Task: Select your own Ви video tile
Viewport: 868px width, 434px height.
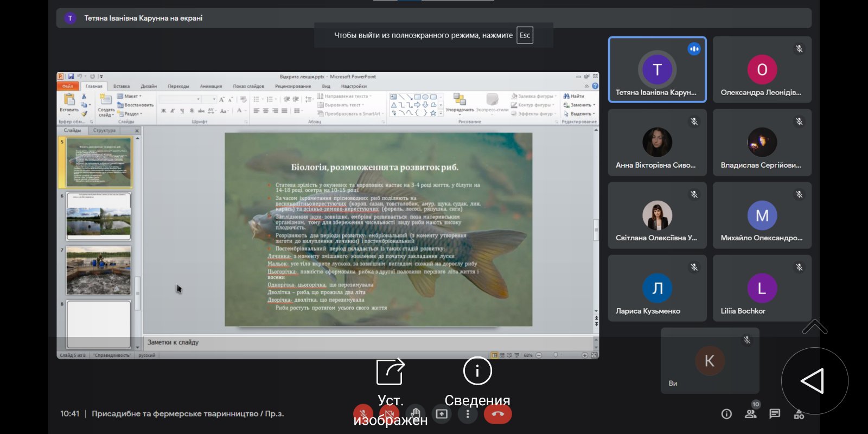Action: pyautogui.click(x=710, y=361)
